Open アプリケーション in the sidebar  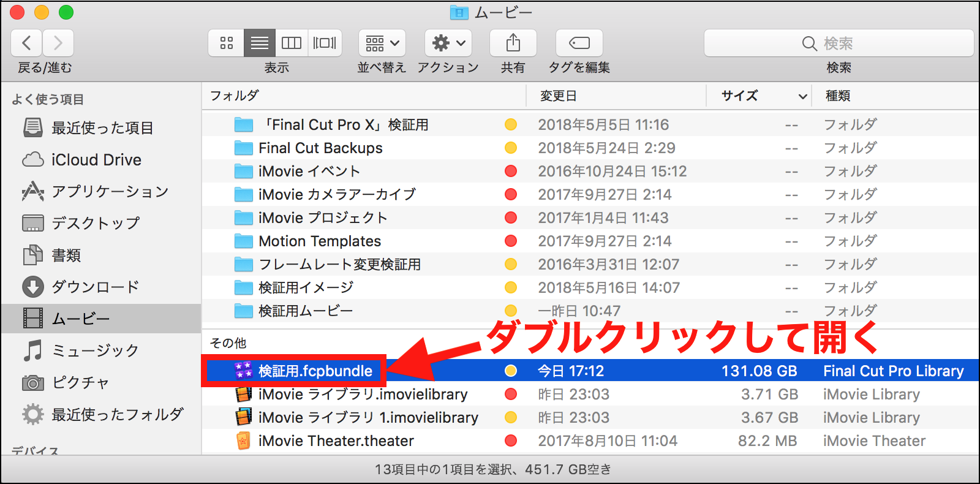tap(101, 191)
